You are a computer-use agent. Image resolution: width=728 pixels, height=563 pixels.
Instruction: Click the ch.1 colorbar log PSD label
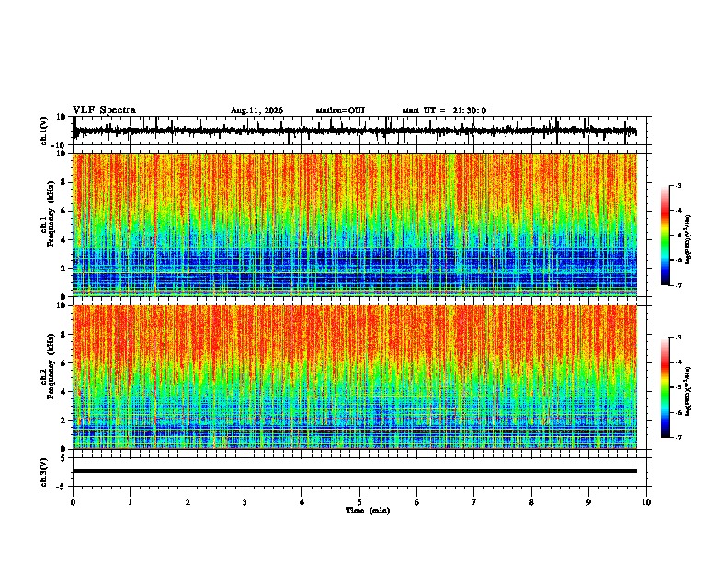point(688,239)
